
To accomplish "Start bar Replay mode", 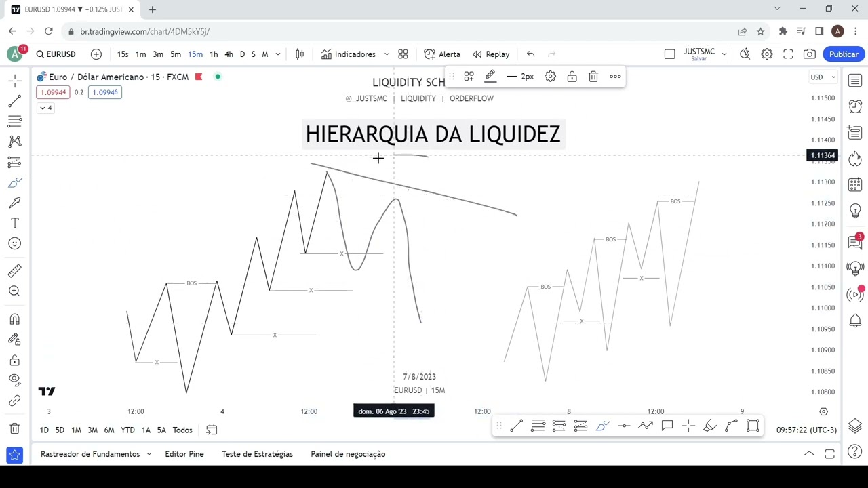I will point(491,54).
